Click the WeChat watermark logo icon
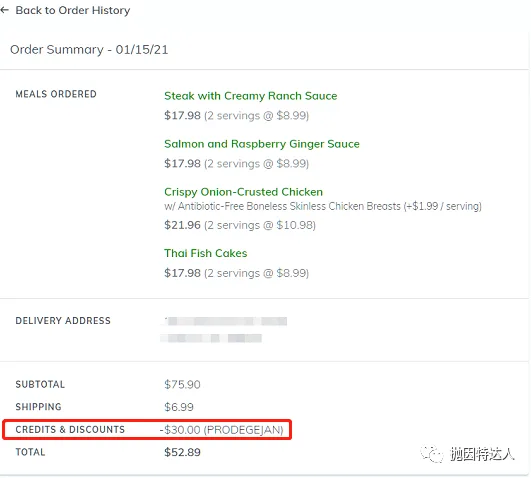This screenshot has width=531, height=478. coord(432,454)
